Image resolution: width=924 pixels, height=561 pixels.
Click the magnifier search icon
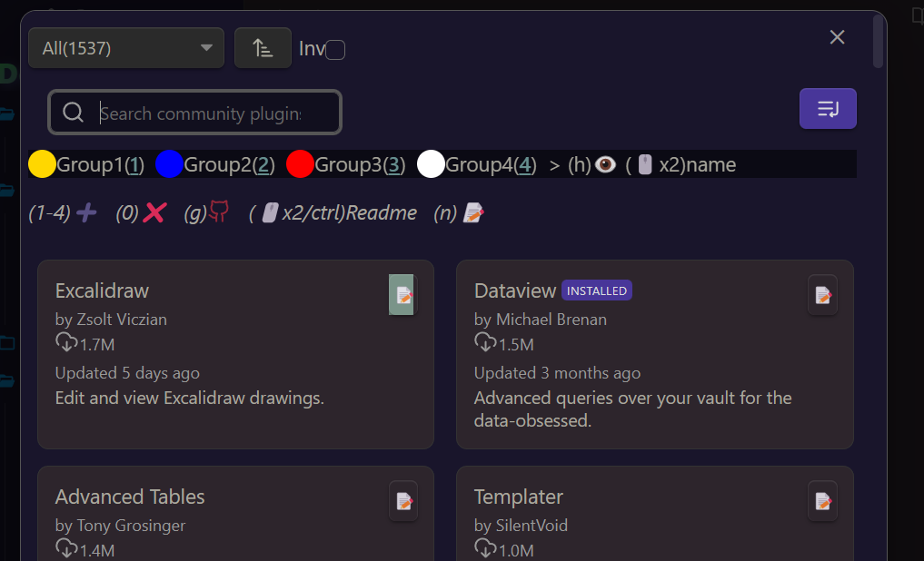tap(73, 112)
